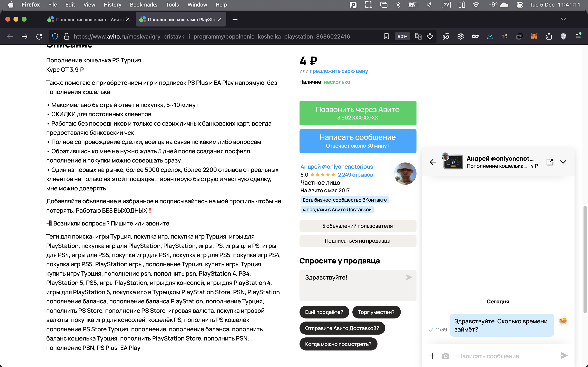Click the Downloads arrow toolbar icon

(490, 36)
